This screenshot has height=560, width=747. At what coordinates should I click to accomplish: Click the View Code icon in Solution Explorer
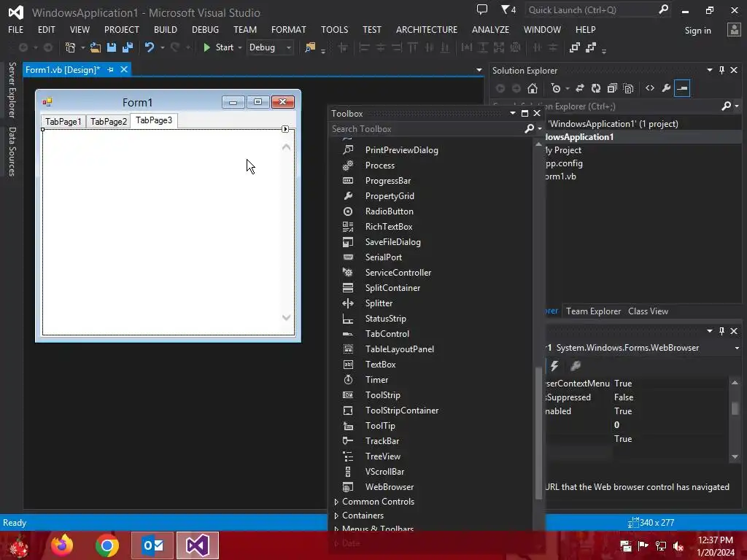[650, 88]
